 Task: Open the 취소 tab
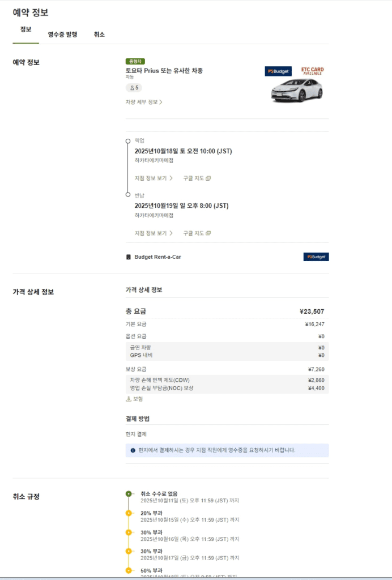pyautogui.click(x=99, y=35)
